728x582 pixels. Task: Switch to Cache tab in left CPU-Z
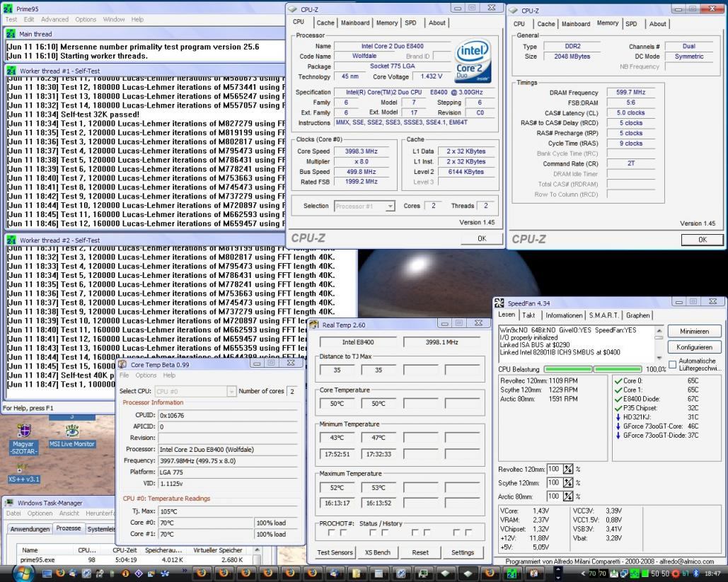coord(325,23)
